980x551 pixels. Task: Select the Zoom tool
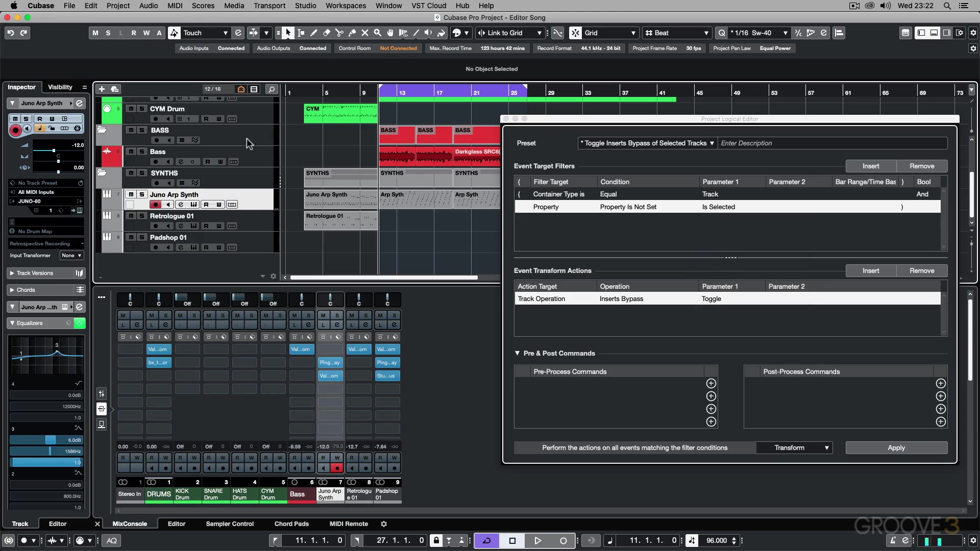(377, 33)
